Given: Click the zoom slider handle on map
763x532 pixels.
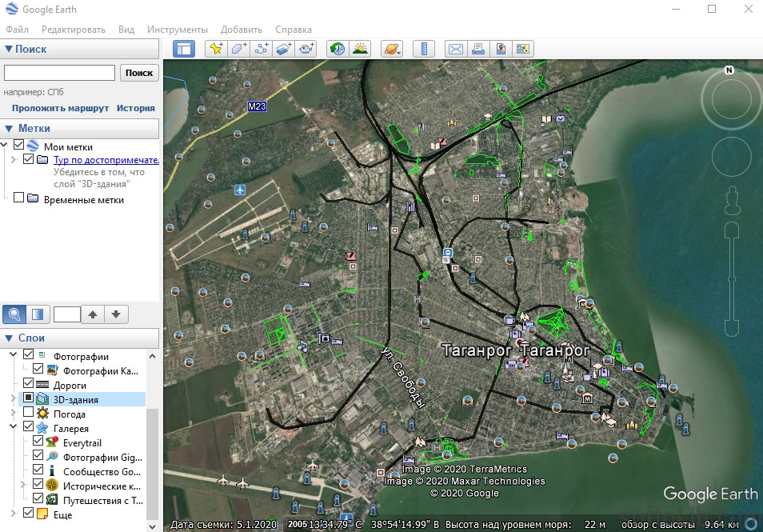Looking at the screenshot, I should 731,279.
